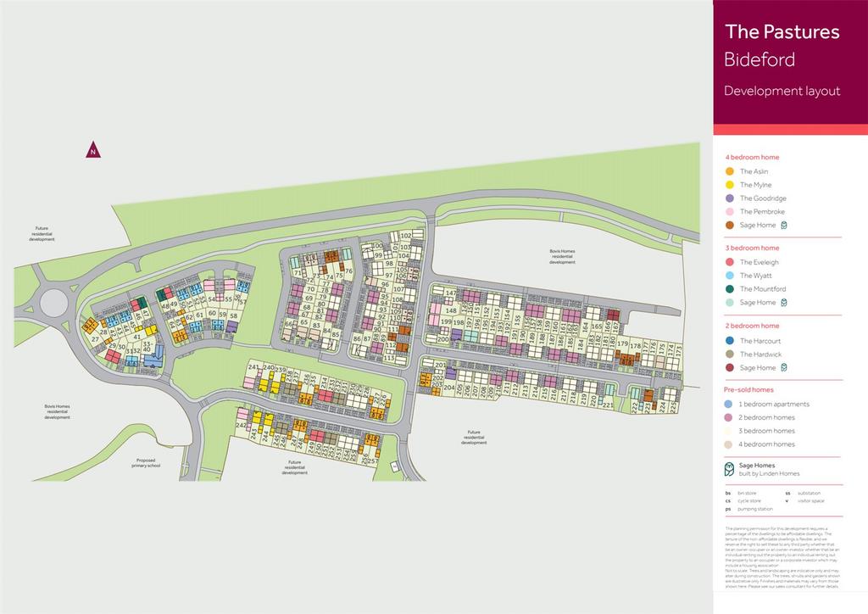
Task: Click The Pembroke legend label
Action: click(x=762, y=211)
